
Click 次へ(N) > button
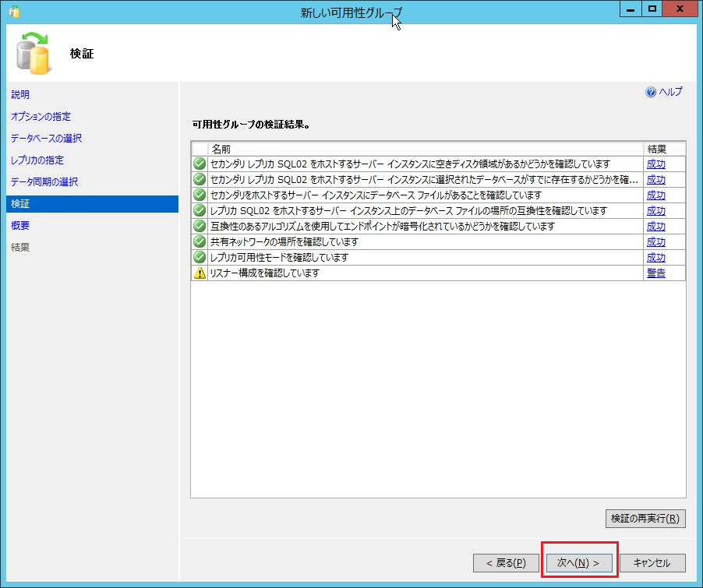578,562
